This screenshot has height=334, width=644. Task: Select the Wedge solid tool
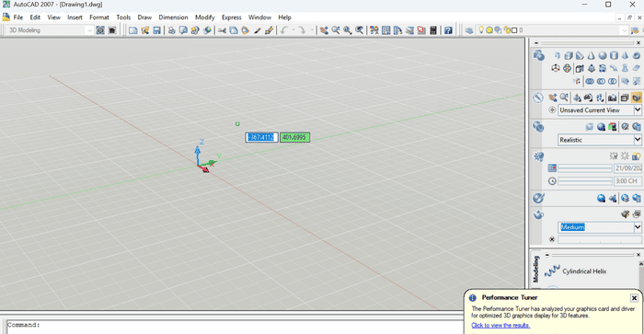point(580,55)
